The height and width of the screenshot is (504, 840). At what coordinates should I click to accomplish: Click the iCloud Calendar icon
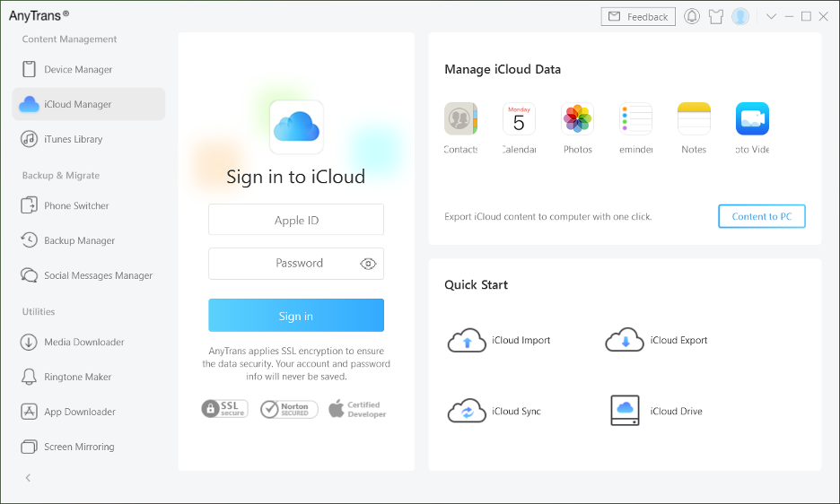[x=519, y=118]
